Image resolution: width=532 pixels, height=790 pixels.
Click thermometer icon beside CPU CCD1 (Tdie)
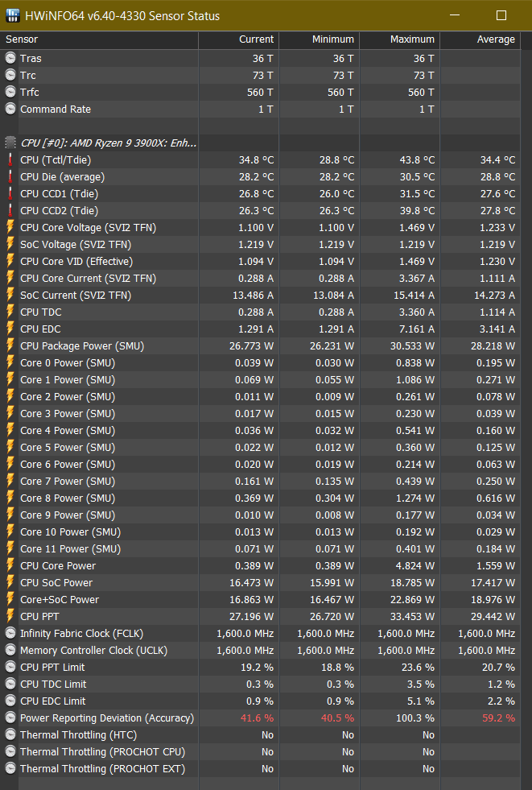click(x=10, y=193)
